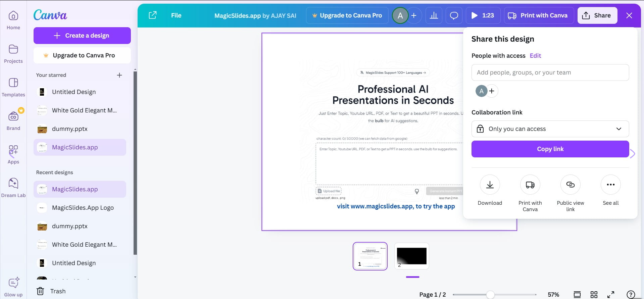Click the sidebar list scrollbar
The image size is (644, 299).
(135, 163)
